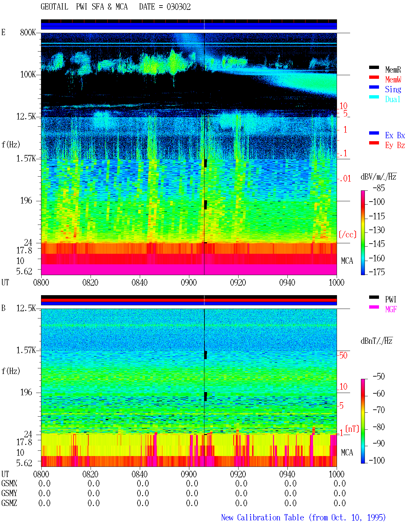Click the dBV/m color scale bar
This screenshot has height=523, width=420.
click(x=363, y=232)
